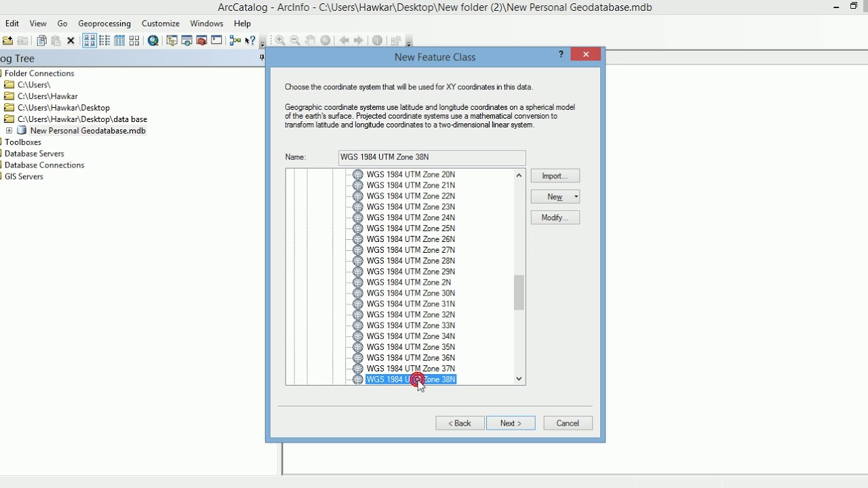
Task: Select the C:\Users\Hawkar folder connection
Action: 47,96
